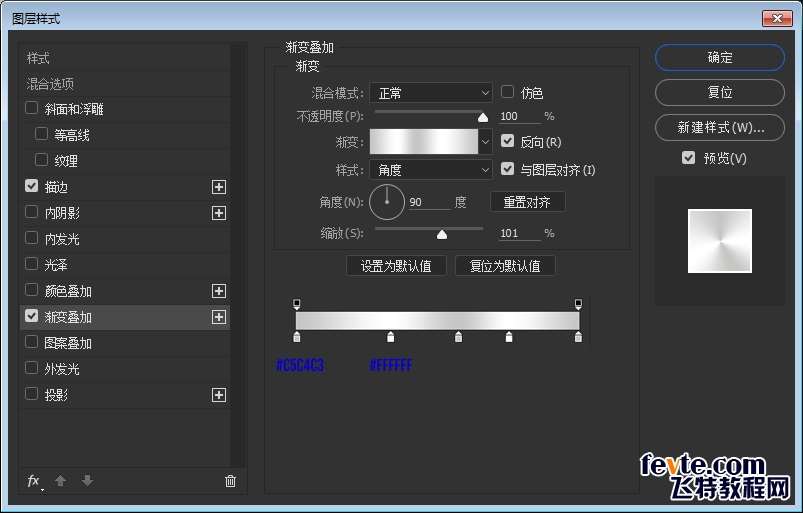Click the style preview thumbnail
Screen dimensions: 803x513
point(720,241)
